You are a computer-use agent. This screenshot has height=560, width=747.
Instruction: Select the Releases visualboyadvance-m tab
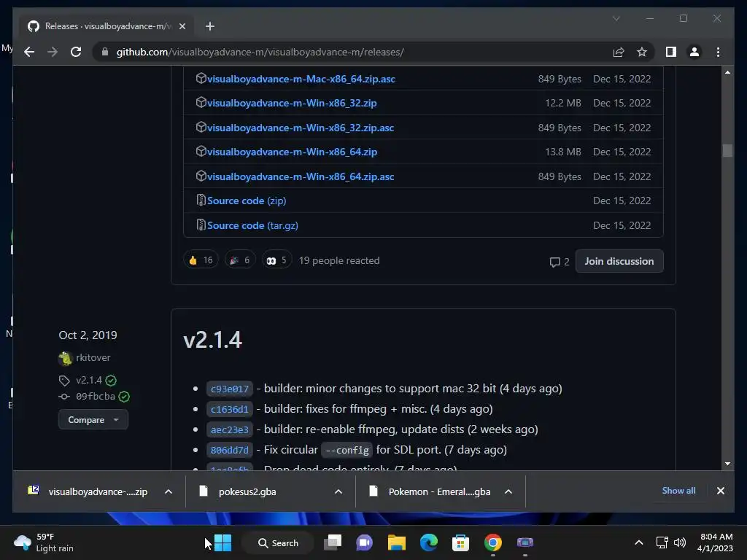coord(106,26)
